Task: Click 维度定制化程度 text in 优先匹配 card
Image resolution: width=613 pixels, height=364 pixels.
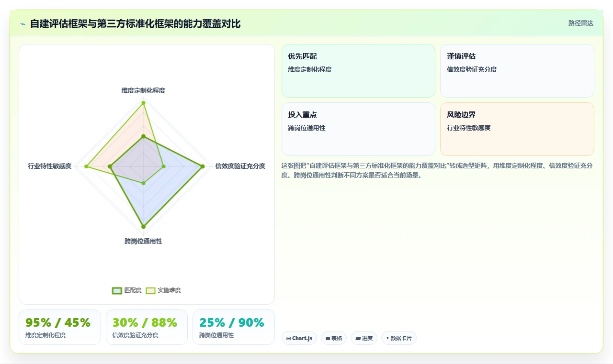Action: tap(310, 69)
